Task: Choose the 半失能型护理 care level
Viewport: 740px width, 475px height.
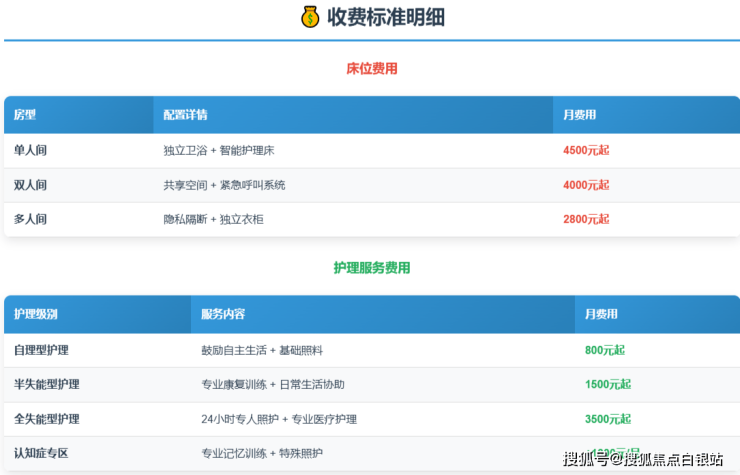Action: [47, 384]
